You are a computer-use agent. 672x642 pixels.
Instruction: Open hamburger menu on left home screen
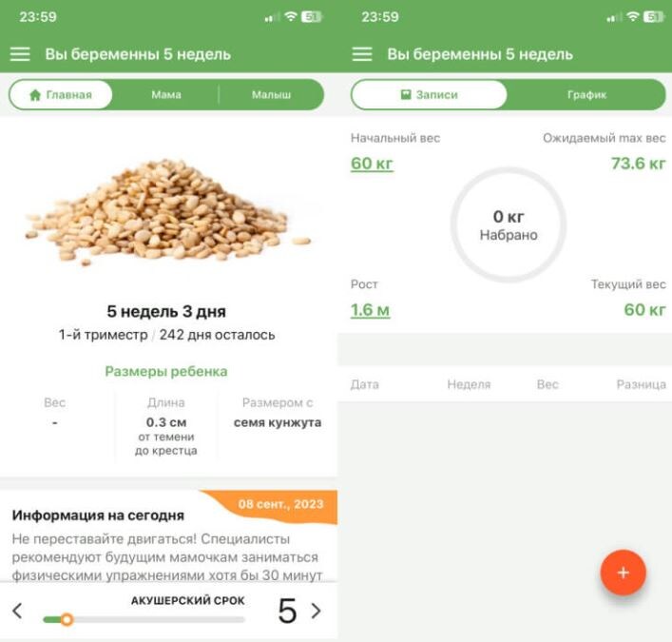(x=20, y=54)
